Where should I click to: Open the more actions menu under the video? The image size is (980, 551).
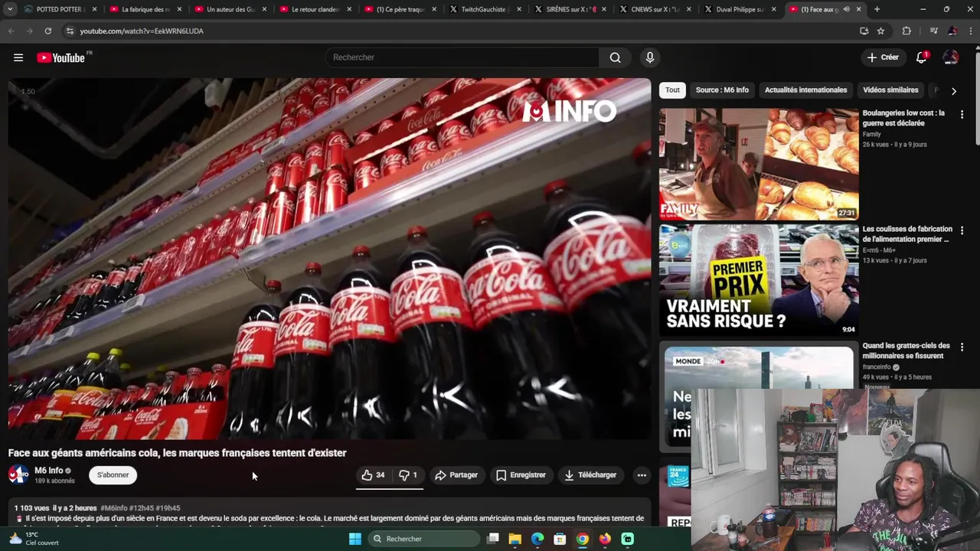point(642,475)
